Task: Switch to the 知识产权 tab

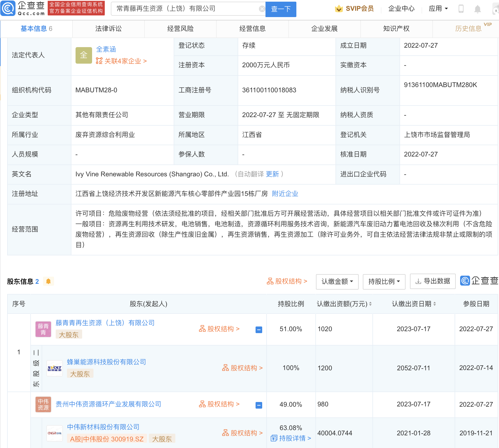Action: (x=396, y=29)
